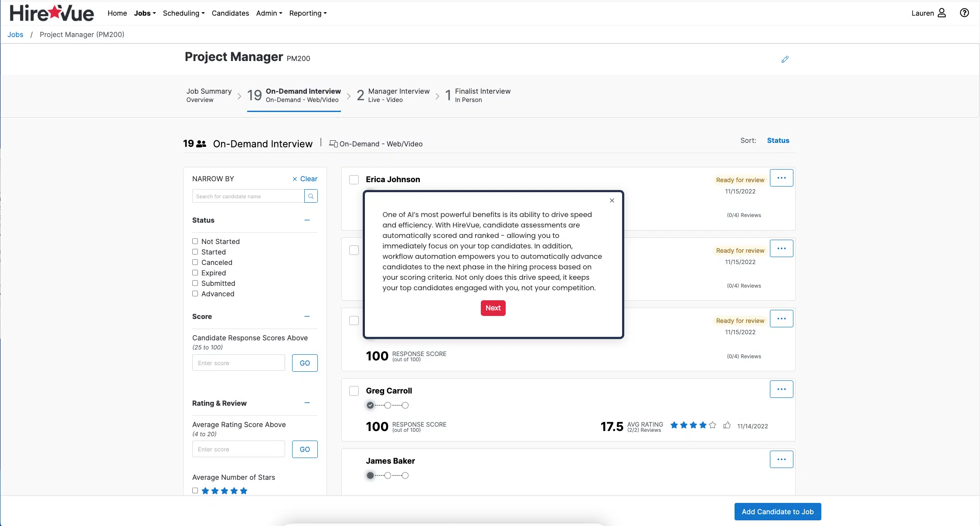This screenshot has height=526, width=980.
Task: Click Greg Carroll's stage progress indicator
Action: 387,405
